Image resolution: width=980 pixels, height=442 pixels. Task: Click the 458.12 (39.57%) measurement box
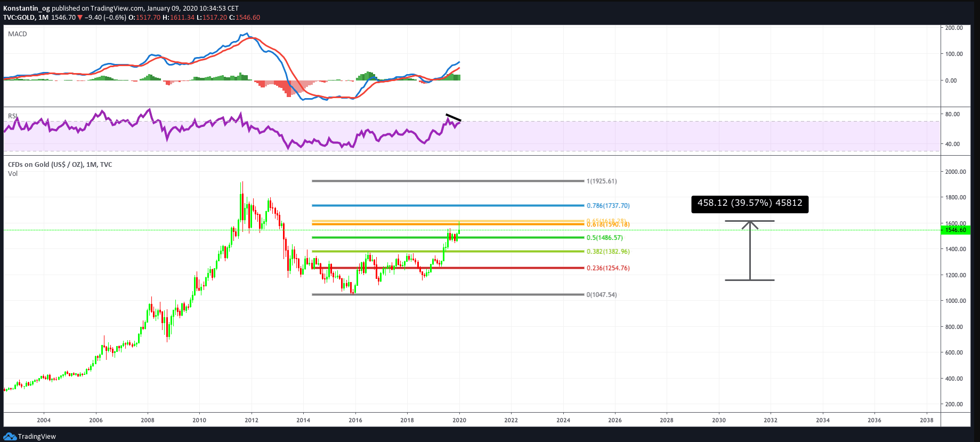click(749, 203)
